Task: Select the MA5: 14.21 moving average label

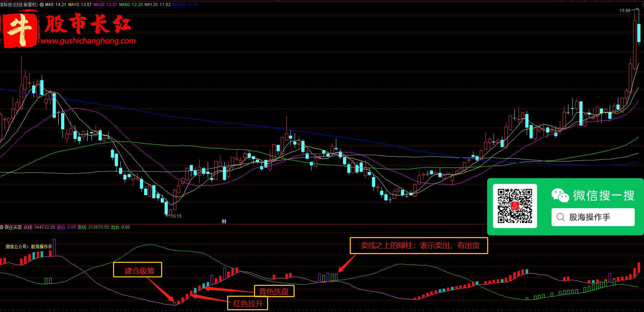Action: [x=55, y=5]
